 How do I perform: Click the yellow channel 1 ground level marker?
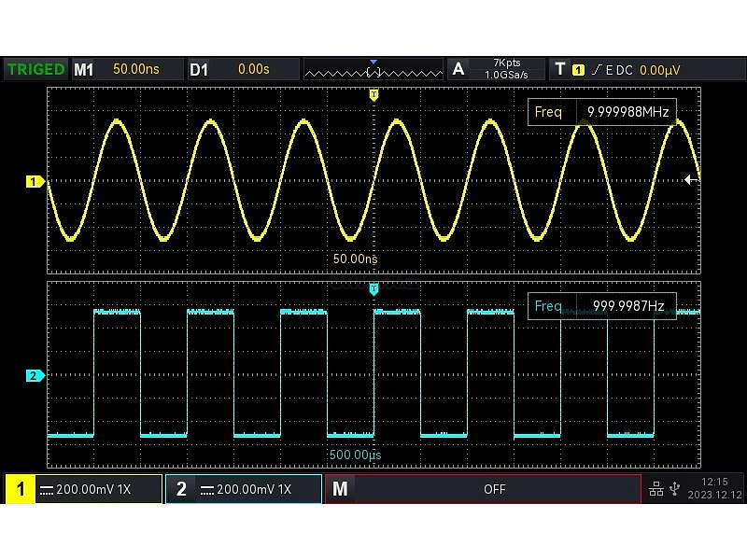[x=35, y=182]
